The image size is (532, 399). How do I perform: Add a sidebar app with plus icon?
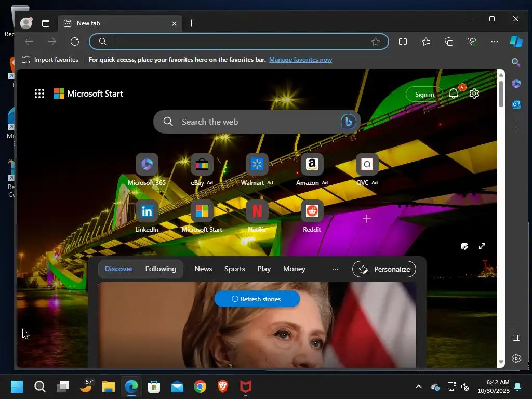click(x=516, y=127)
